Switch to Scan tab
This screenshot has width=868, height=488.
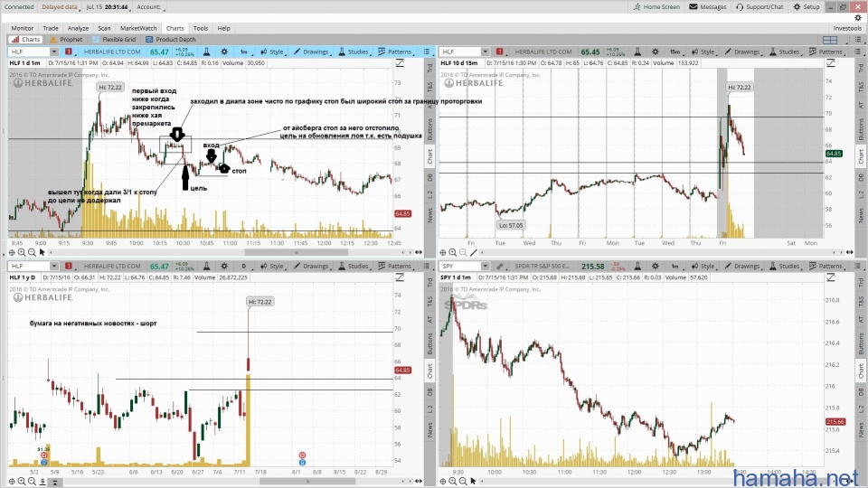click(x=104, y=28)
